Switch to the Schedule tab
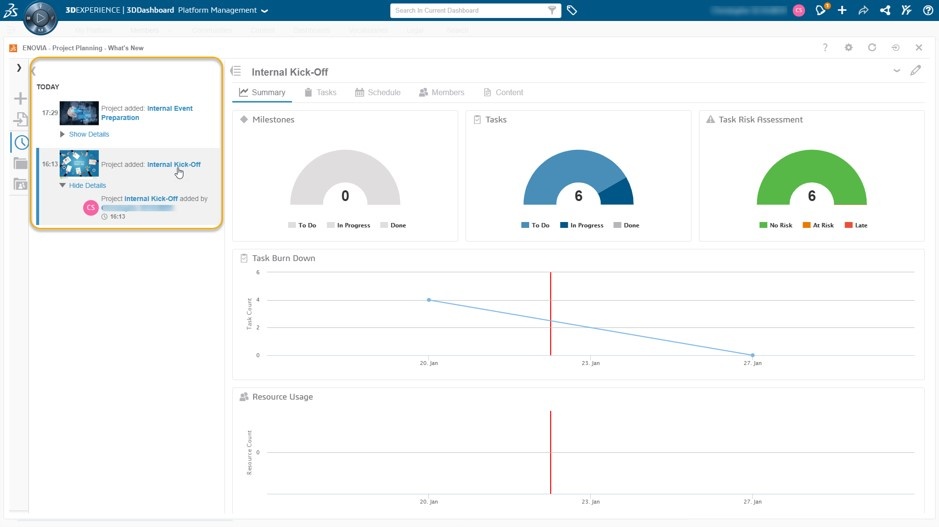Viewport: 939px width, 527px height. (x=378, y=92)
